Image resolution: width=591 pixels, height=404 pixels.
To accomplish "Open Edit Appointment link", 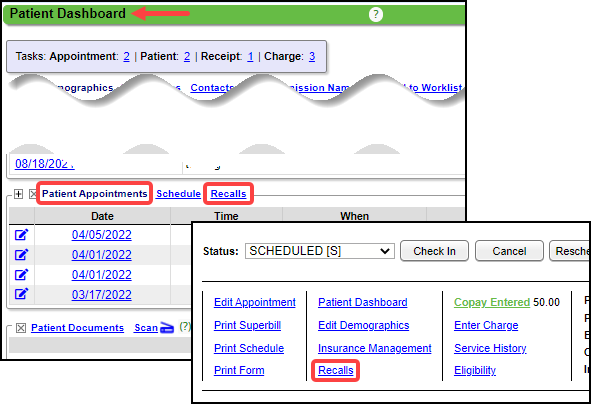I will click(255, 302).
